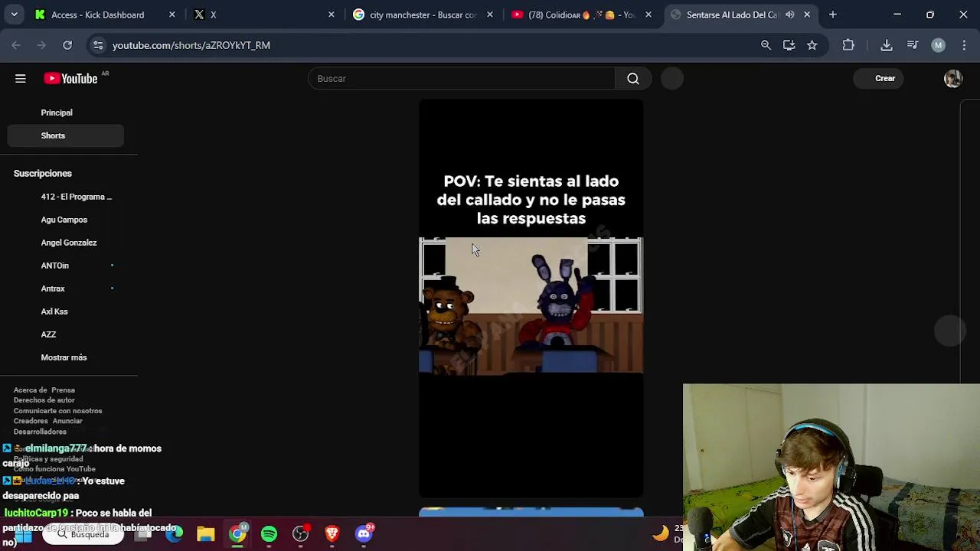Click the address bar URL
Image resolution: width=980 pixels, height=551 pixels.
(191, 45)
